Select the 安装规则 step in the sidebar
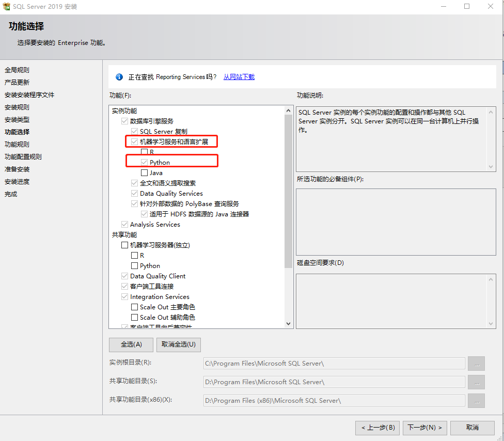 pyautogui.click(x=17, y=107)
